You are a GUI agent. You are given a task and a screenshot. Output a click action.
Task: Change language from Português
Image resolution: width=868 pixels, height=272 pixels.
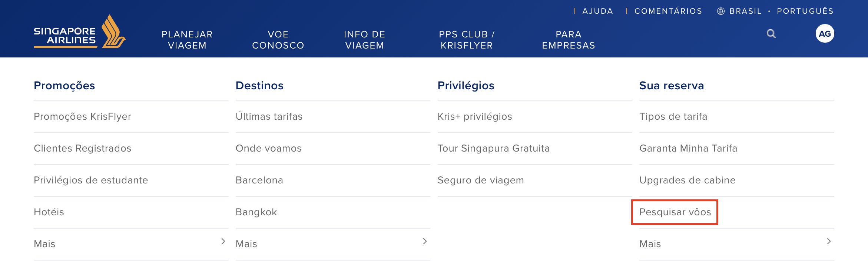click(805, 11)
